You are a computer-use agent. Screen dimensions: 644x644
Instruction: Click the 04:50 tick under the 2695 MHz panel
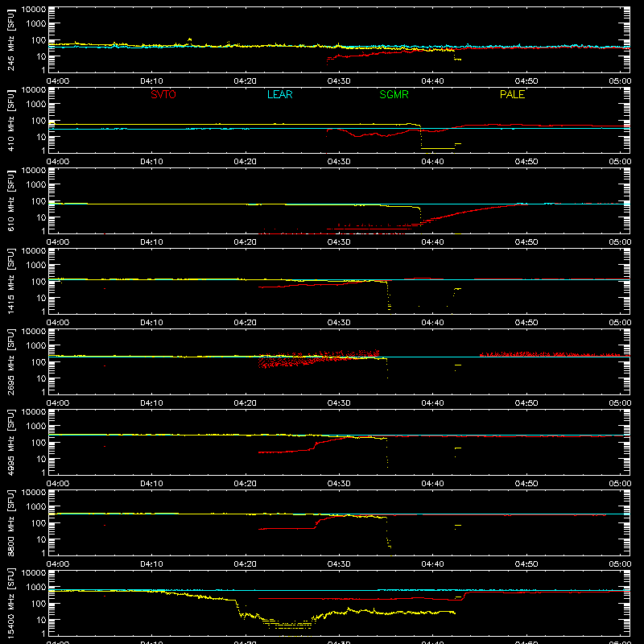526,403
